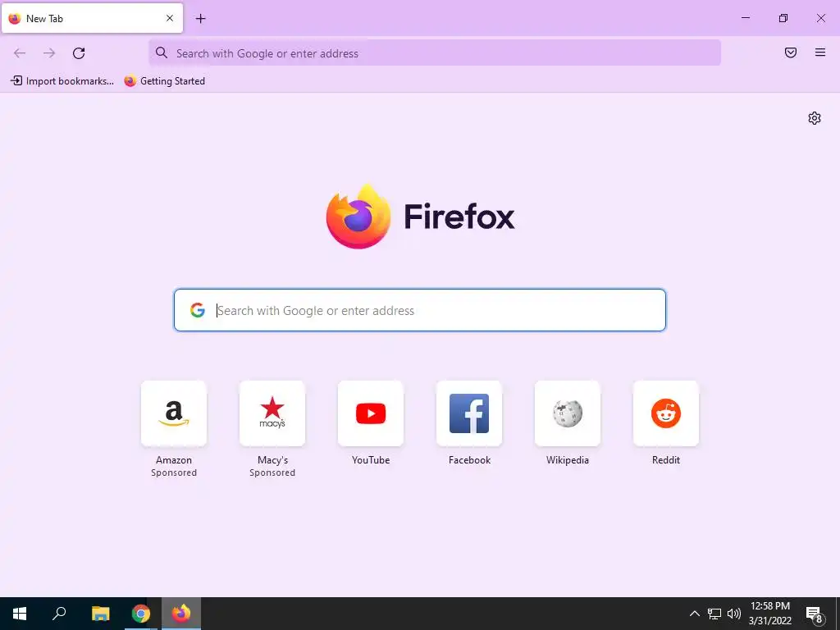Click the taskbar clock and date
The width and height of the screenshot is (840, 630).
[x=769, y=614]
